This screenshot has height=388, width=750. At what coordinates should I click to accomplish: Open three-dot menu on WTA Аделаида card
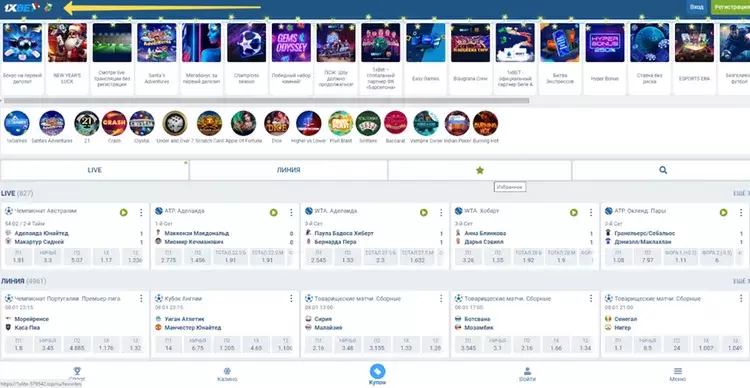441,212
